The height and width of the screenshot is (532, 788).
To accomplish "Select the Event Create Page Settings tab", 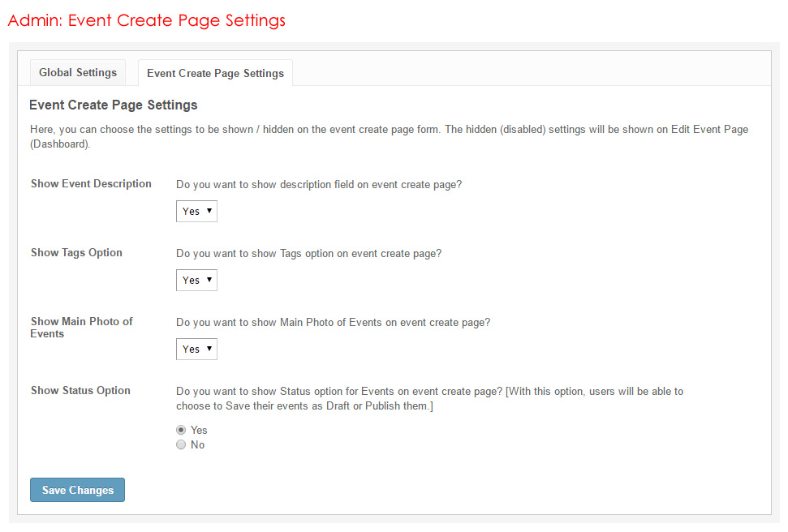I will [215, 74].
